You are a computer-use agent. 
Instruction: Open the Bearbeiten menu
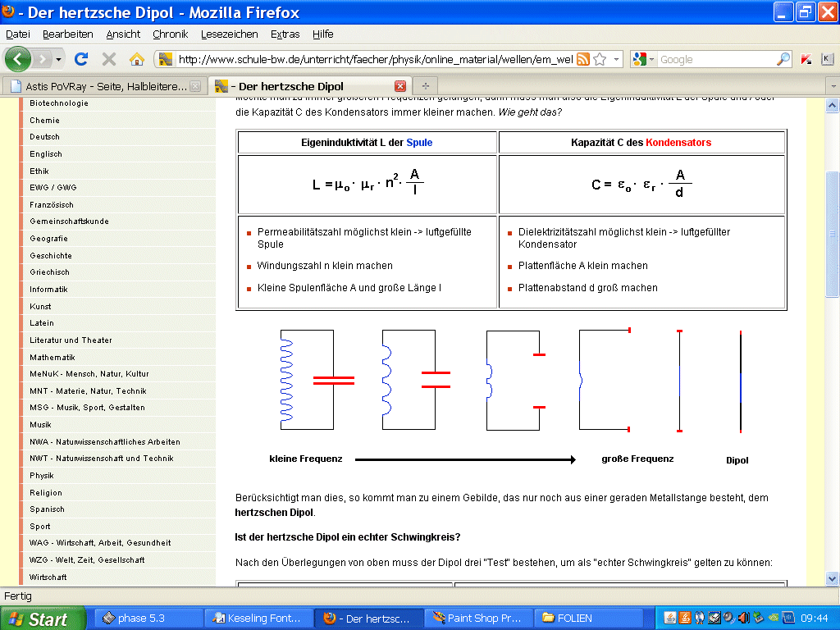click(67, 34)
